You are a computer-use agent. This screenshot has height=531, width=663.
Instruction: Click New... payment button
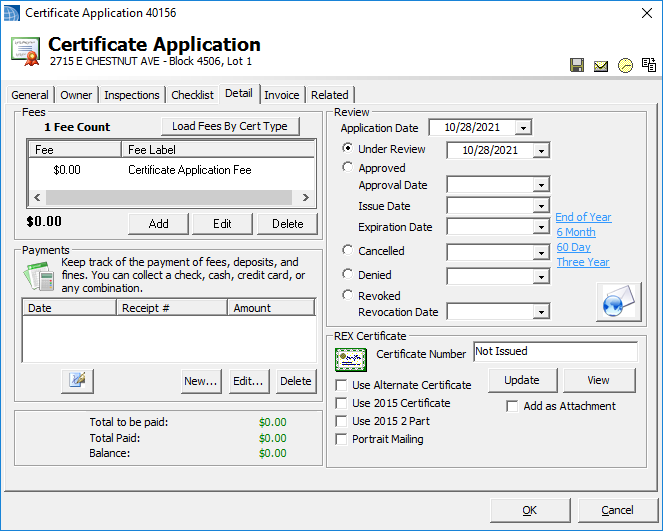pyautogui.click(x=201, y=381)
